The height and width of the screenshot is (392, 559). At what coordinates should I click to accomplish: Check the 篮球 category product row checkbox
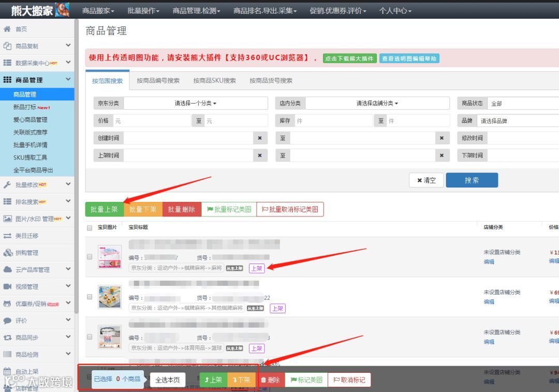(90, 337)
